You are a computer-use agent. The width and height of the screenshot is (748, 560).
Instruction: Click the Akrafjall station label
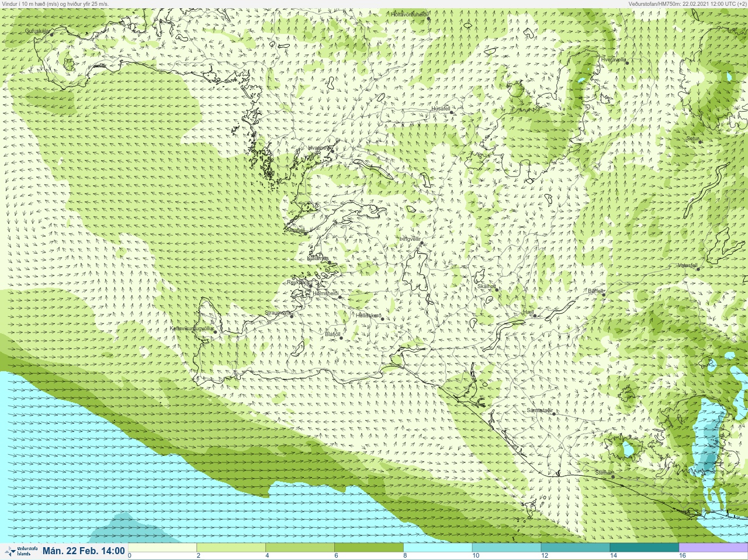coord(296,230)
